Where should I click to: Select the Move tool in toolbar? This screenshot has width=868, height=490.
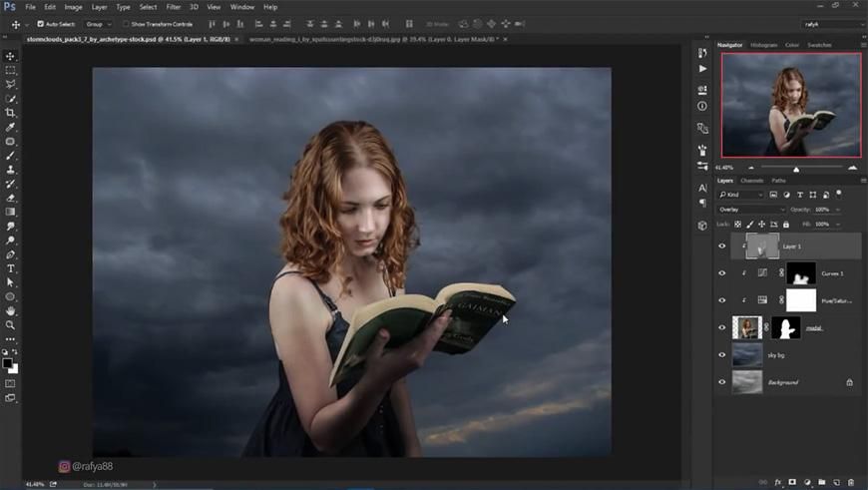pos(11,57)
